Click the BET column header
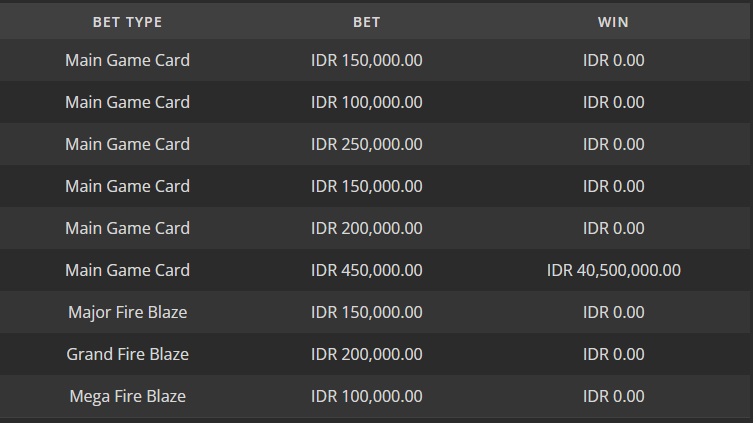 coord(366,22)
